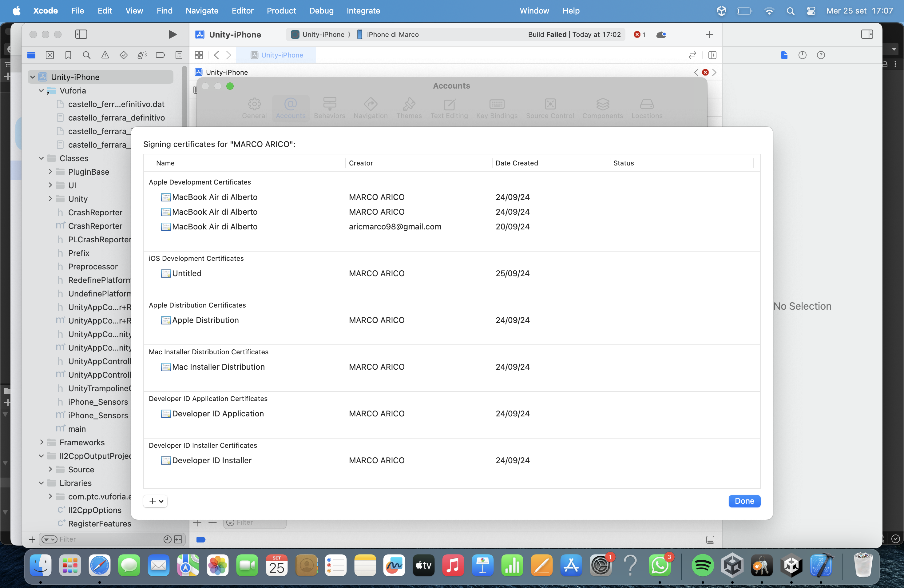Go back with the editor back arrow

[216, 55]
